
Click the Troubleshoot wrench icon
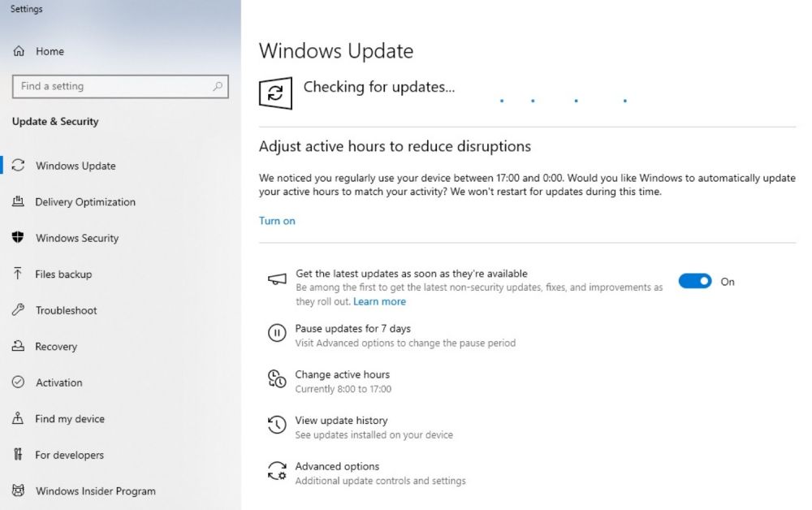(18, 309)
